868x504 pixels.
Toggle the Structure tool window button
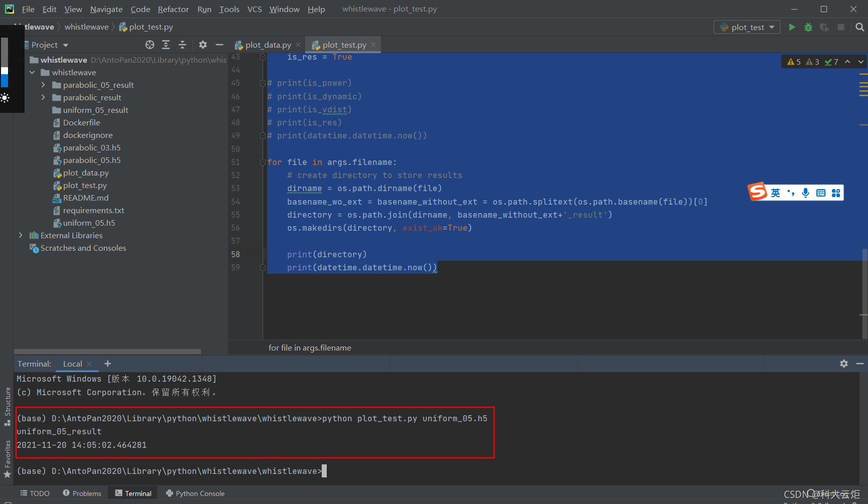7,403
